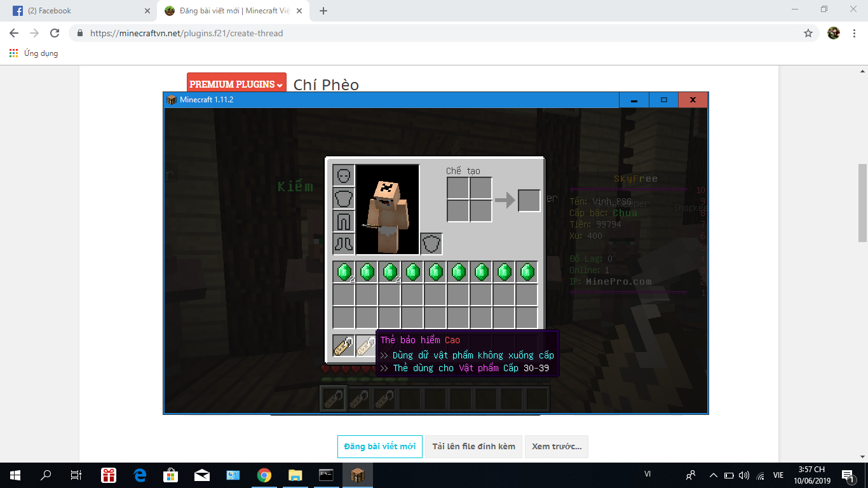Click the thread title field "Chí Phèo"
Screen dimensions: 868x488
pyautogui.click(x=326, y=85)
